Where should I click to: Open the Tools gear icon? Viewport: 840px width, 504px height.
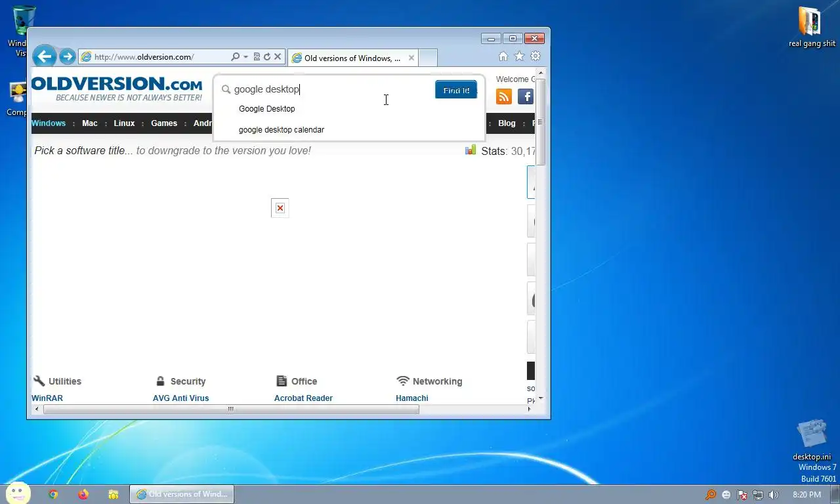535,56
